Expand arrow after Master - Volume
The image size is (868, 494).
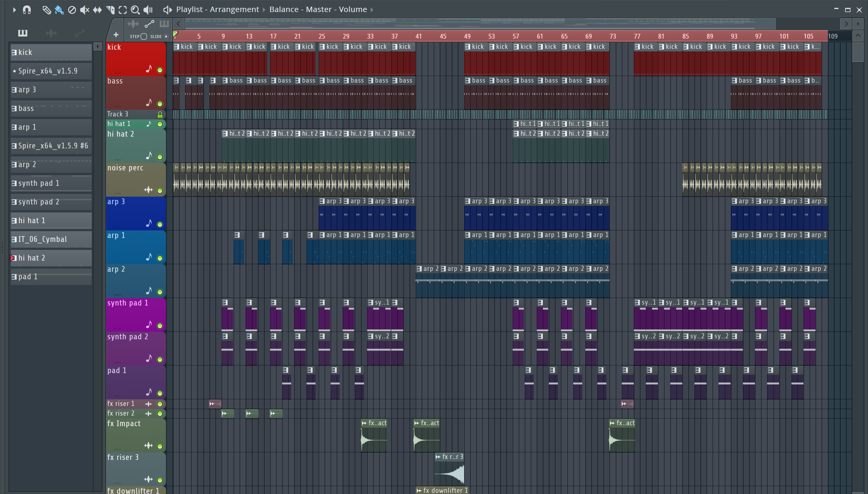(x=372, y=10)
